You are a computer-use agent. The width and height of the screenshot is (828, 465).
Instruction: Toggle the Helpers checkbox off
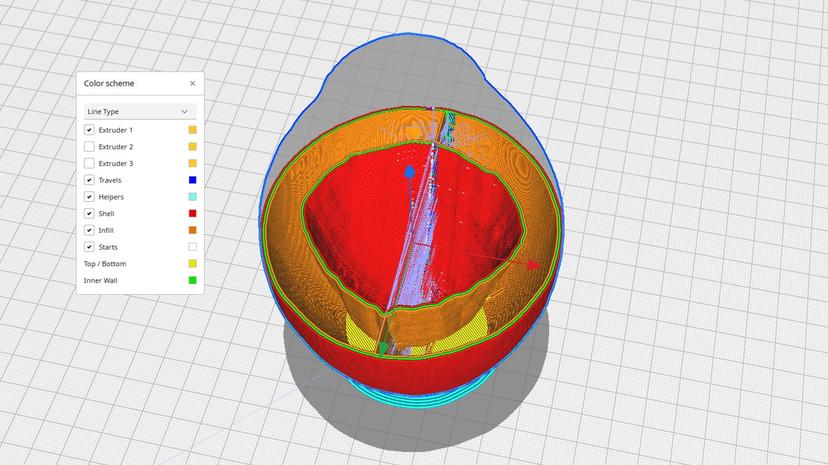(x=89, y=197)
